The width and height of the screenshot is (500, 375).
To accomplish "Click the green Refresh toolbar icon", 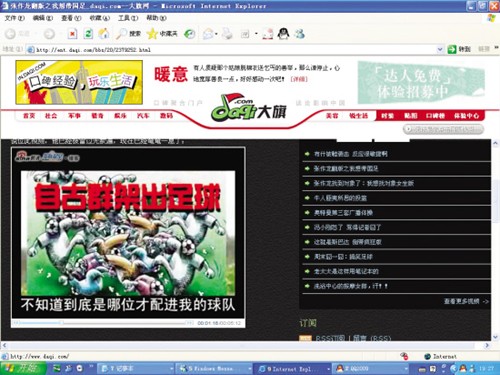I will [88, 34].
